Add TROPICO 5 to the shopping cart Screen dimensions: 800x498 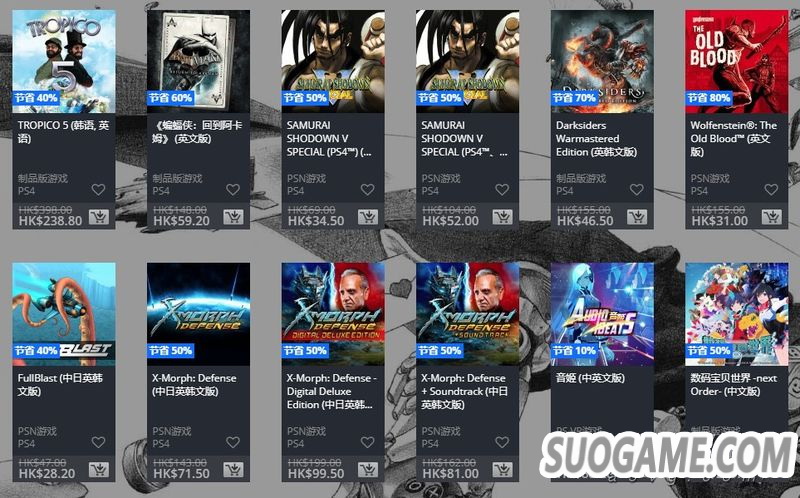pos(98,217)
